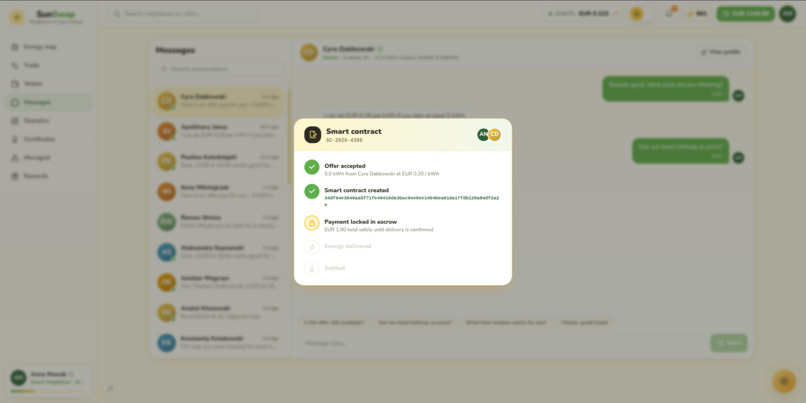Click 'Is the offer still available?' quick reply
Screen dimensions: 806x403
click(334, 323)
